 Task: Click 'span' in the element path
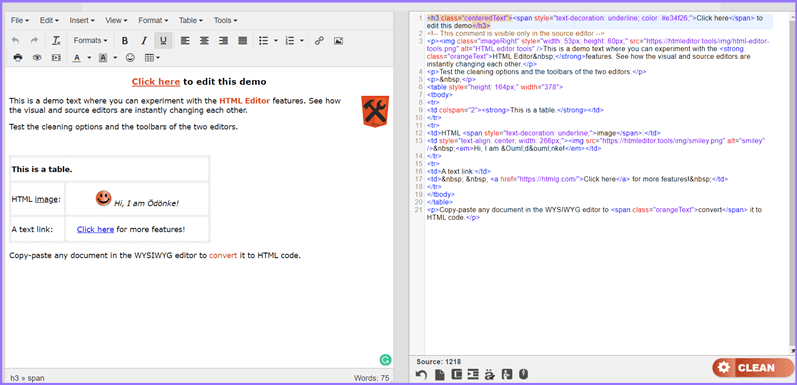point(36,378)
